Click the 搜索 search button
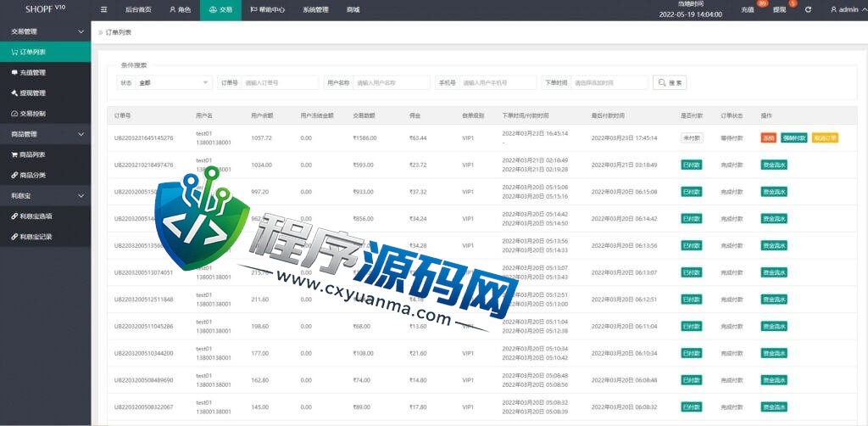The height and width of the screenshot is (426, 868). [670, 82]
